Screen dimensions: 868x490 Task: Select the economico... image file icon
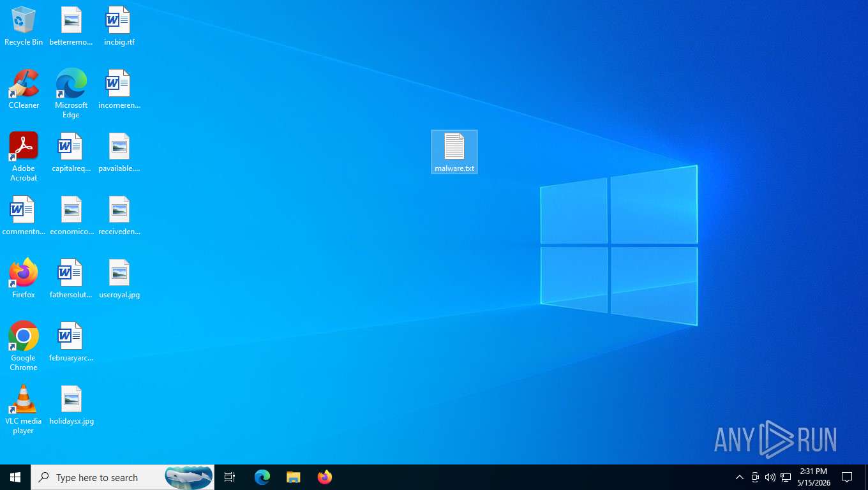click(71, 216)
